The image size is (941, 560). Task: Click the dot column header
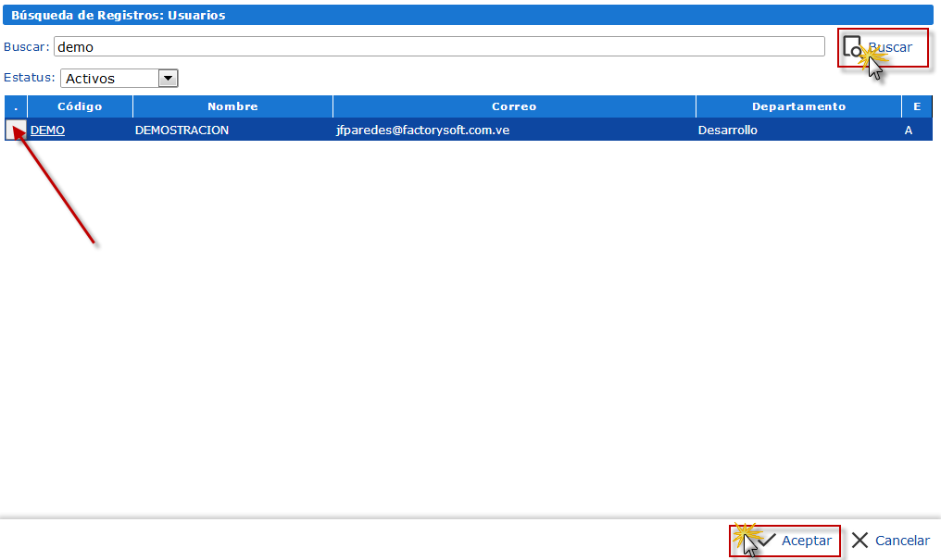click(x=16, y=106)
